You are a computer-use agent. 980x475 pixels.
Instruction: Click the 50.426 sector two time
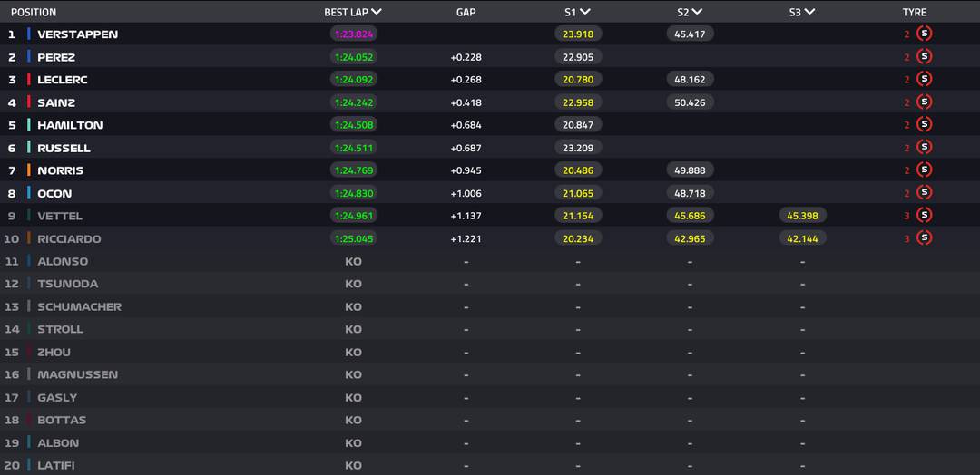pos(690,102)
